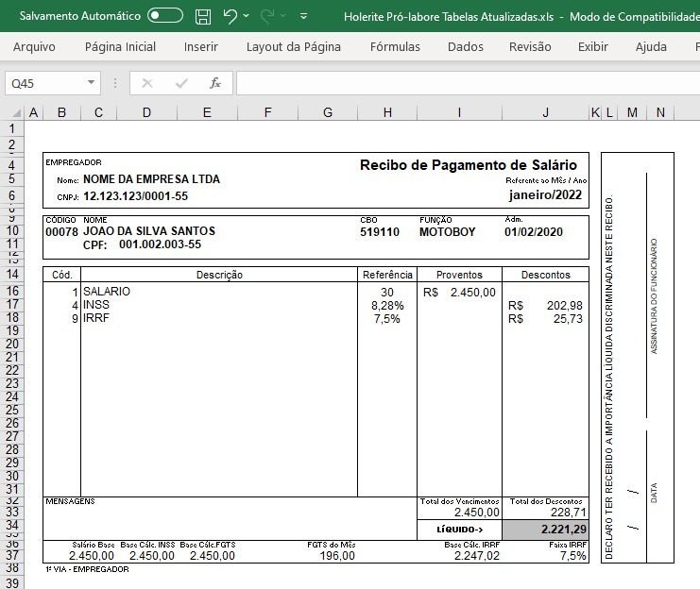Screen dimensions: 700x589
Task: Select row 20 header
Action: [x=12, y=344]
